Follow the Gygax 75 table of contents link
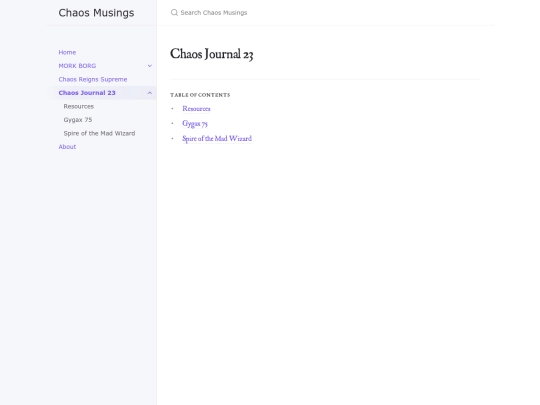This screenshot has width=540, height=405. click(195, 124)
